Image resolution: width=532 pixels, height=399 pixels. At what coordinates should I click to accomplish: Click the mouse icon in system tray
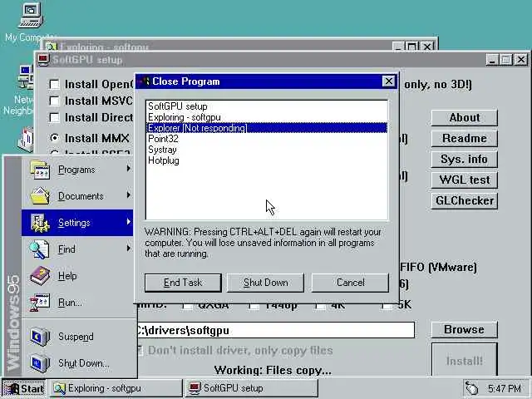tap(471, 388)
